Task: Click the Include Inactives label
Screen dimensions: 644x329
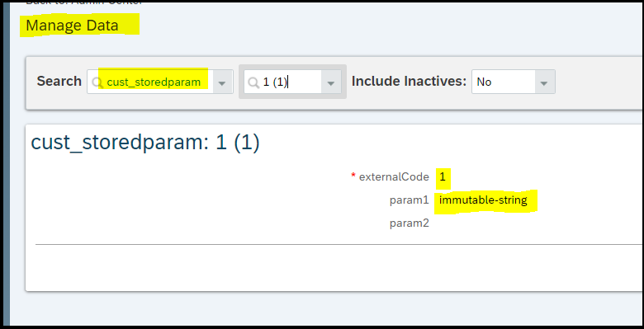Action: [409, 81]
